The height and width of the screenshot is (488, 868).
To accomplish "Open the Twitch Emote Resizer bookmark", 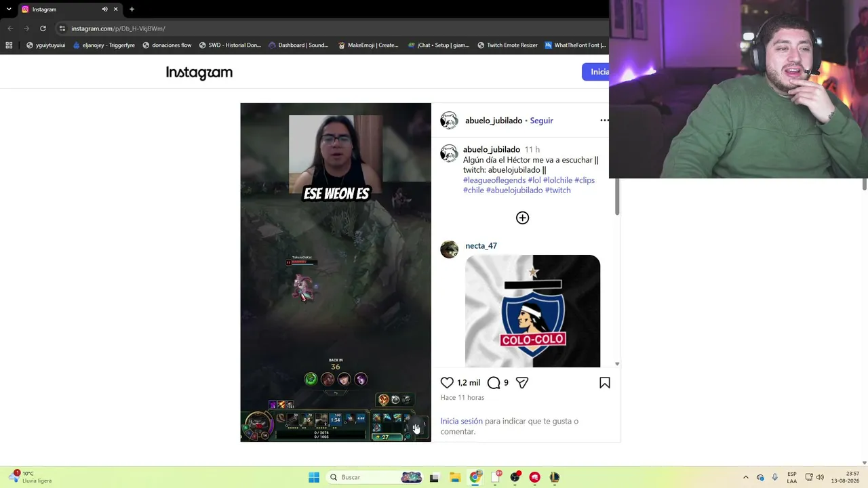I will [507, 45].
